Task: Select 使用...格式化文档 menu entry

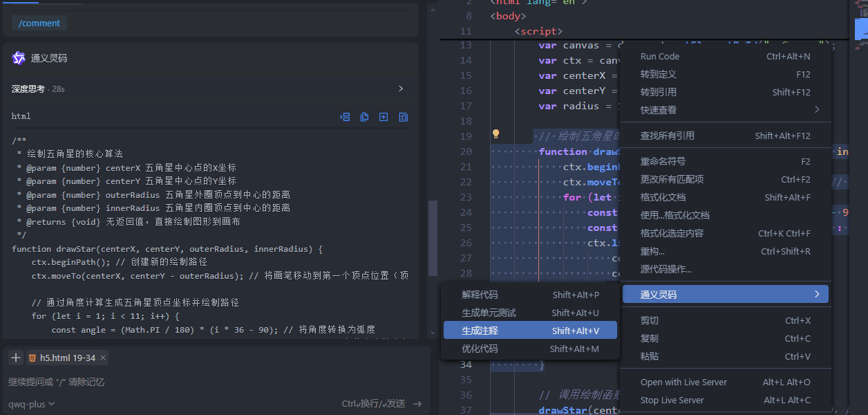Action: click(x=725, y=215)
